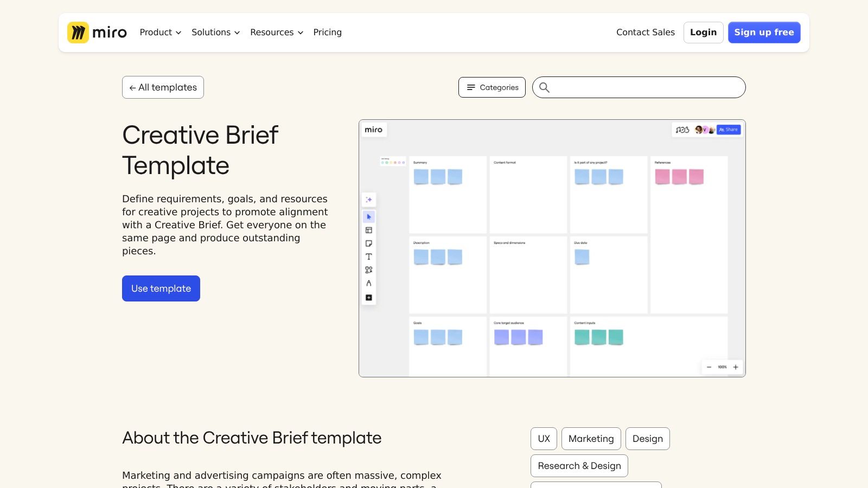Click the Login button
This screenshot has height=488, width=868.
pos(704,33)
